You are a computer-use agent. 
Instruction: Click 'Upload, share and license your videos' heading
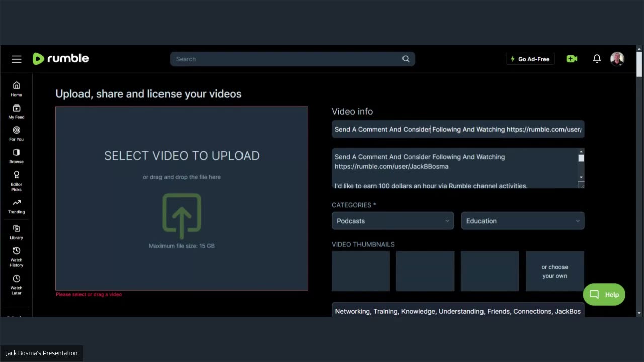tap(148, 94)
